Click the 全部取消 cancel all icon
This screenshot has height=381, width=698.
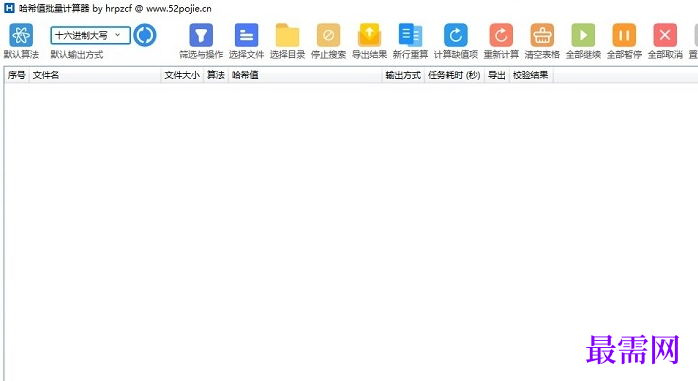tap(665, 35)
